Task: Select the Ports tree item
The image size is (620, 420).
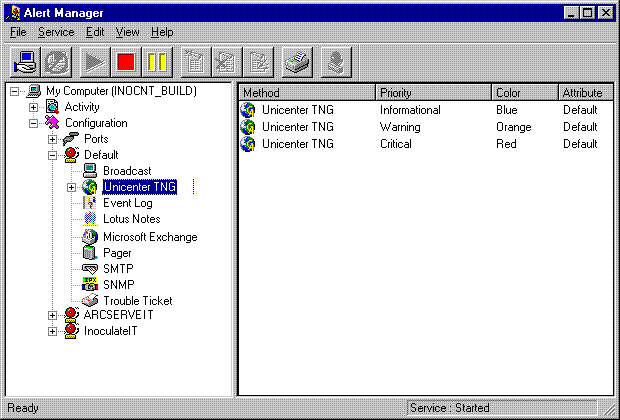Action: coord(96,139)
